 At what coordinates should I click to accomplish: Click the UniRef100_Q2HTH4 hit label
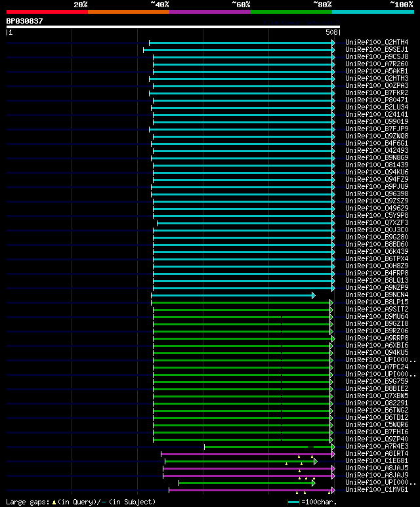tap(377, 43)
